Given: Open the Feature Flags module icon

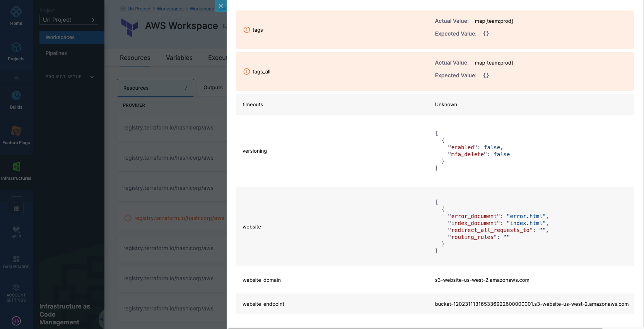Looking at the screenshot, I should coord(16,131).
